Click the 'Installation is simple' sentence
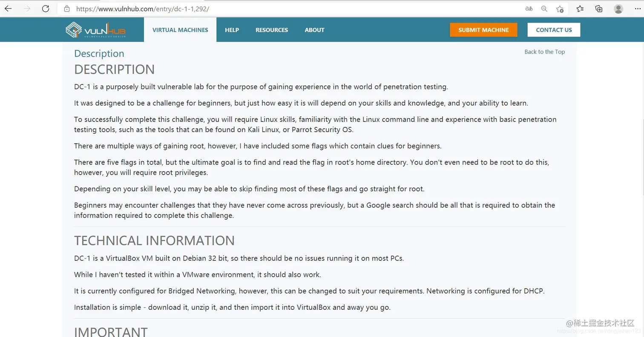Viewport: 644px width, 337px height. 232,307
